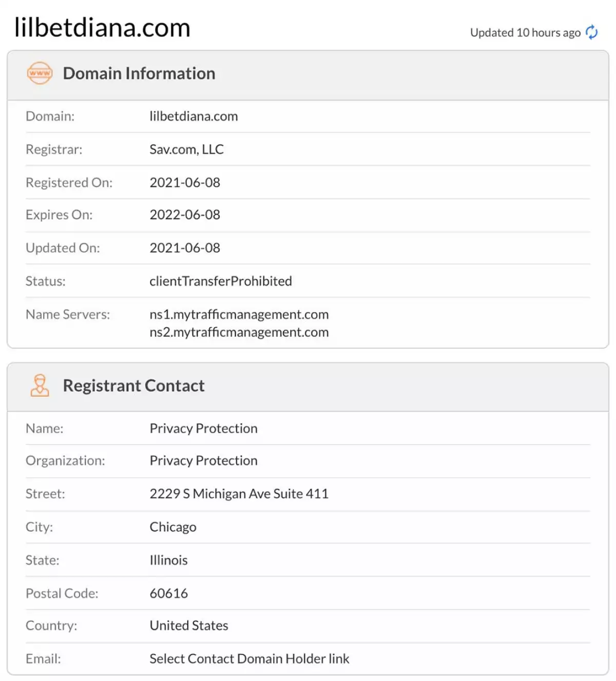This screenshot has height=681, width=616.
Task: Expand the Domain Information section header
Action: coord(139,73)
